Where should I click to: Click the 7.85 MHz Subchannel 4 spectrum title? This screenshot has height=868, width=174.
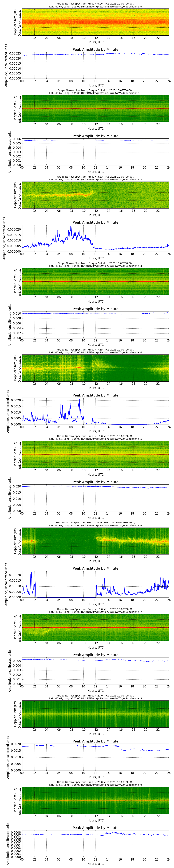(x=95, y=351)
